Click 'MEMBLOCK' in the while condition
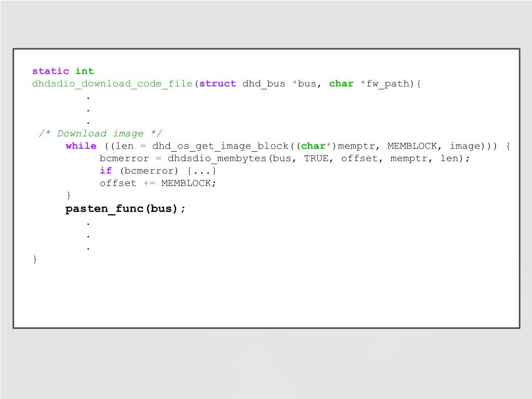 (412, 146)
